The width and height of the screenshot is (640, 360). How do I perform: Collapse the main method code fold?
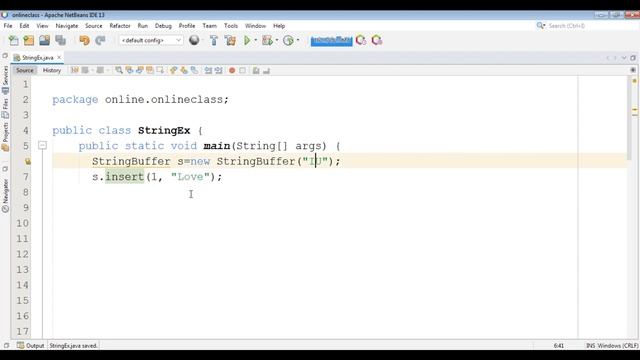pos(42,145)
